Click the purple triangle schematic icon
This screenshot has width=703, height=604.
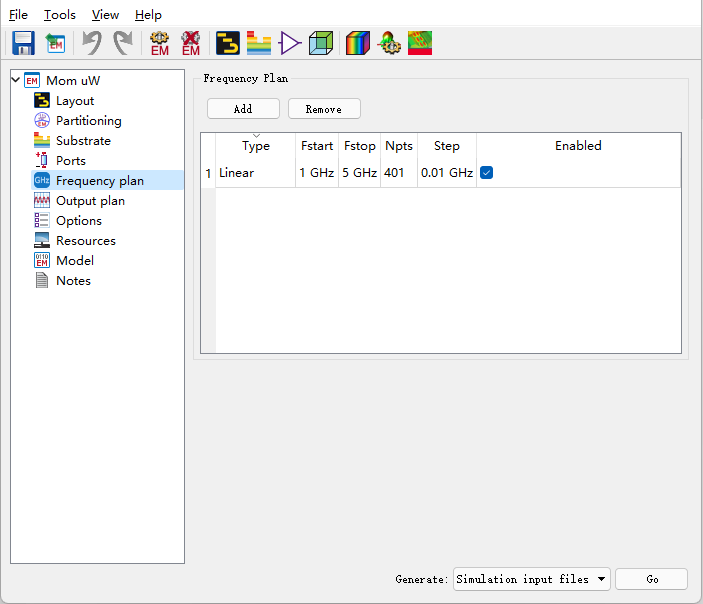click(290, 43)
